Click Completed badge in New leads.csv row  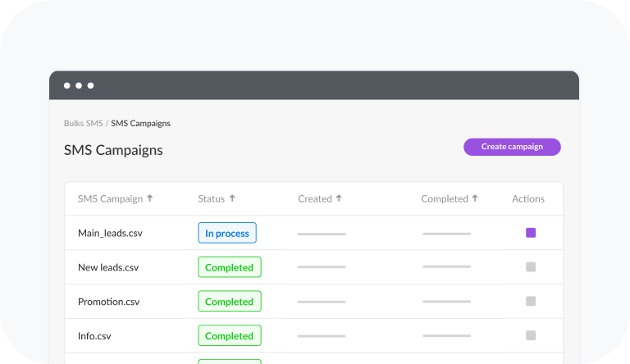point(230,266)
